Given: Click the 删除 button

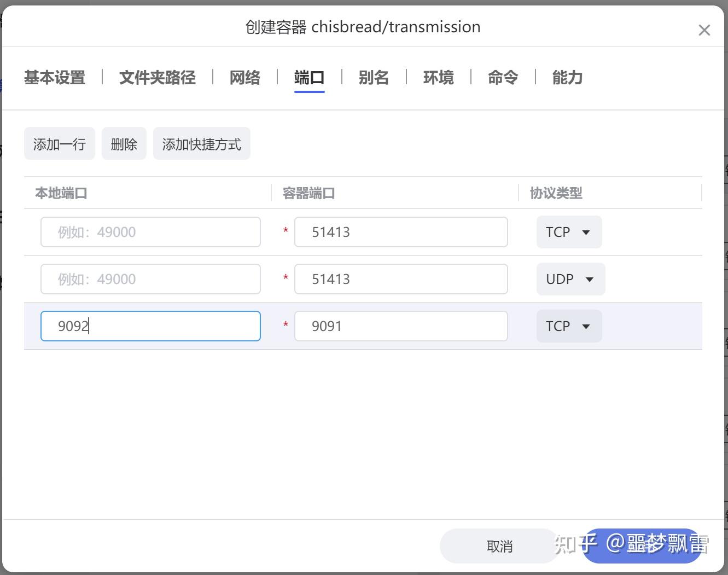Looking at the screenshot, I should click(124, 143).
